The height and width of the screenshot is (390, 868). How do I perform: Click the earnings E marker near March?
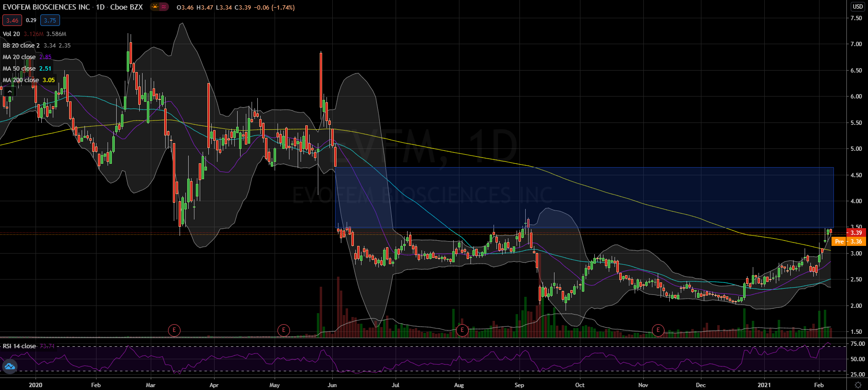(x=174, y=330)
